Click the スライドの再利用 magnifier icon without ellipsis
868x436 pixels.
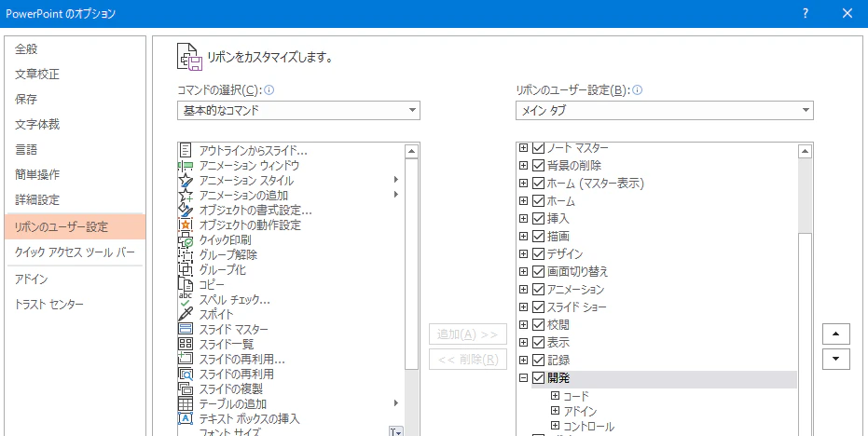pyautogui.click(x=186, y=374)
